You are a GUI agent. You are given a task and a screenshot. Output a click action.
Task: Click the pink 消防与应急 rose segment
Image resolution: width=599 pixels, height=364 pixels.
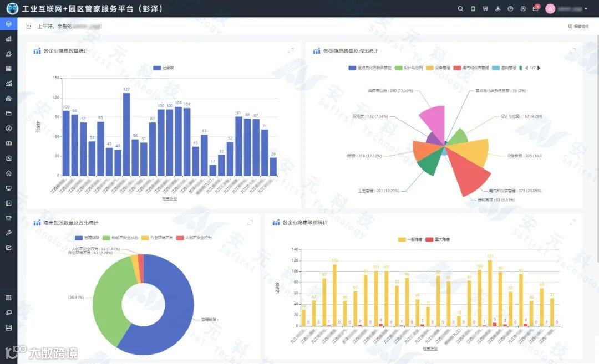pyautogui.click(x=435, y=120)
